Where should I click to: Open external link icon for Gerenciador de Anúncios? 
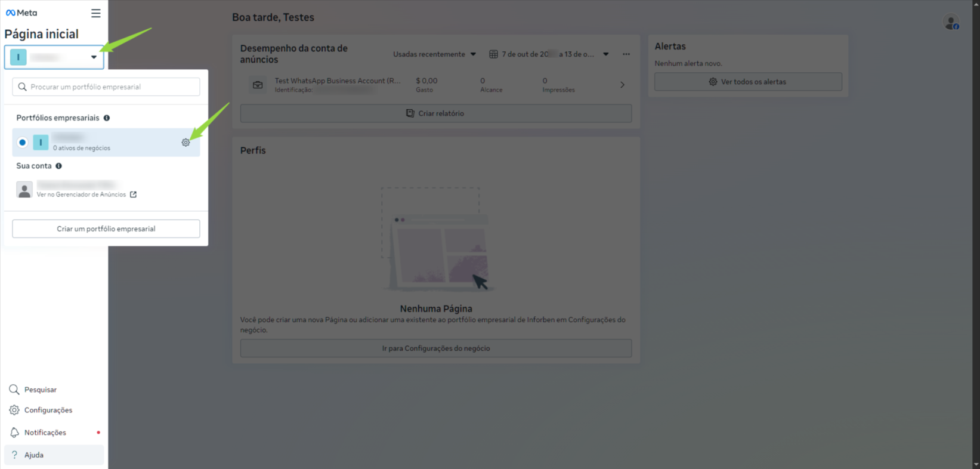tap(134, 195)
